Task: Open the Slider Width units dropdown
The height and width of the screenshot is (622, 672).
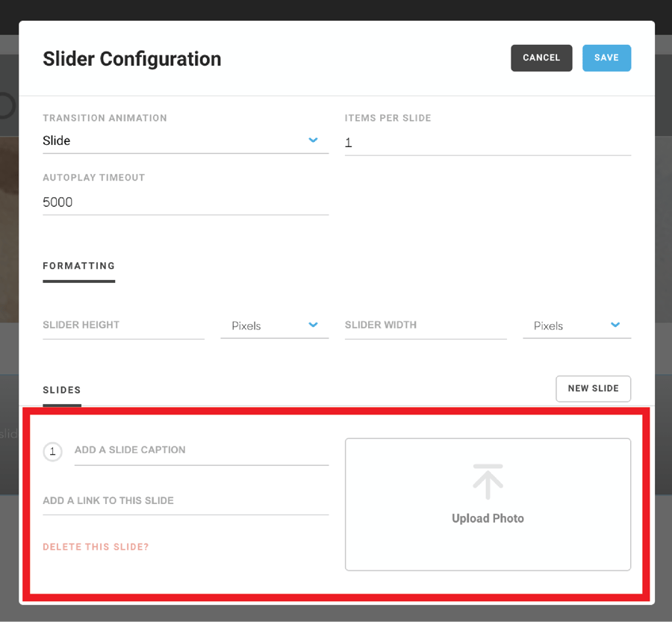Action: pos(575,325)
